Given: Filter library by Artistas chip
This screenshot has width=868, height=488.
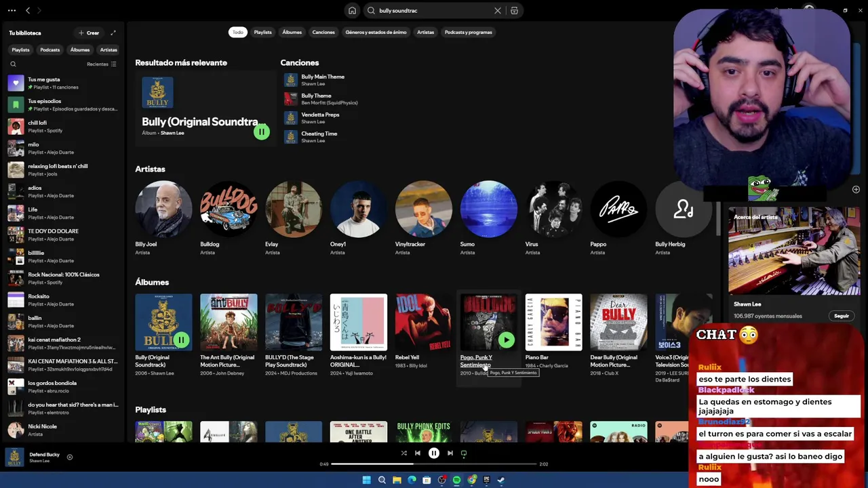Looking at the screenshot, I should (108, 49).
